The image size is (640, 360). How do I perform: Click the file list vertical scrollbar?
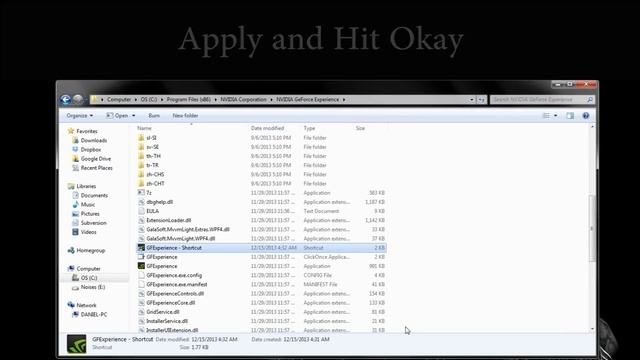click(x=592, y=229)
